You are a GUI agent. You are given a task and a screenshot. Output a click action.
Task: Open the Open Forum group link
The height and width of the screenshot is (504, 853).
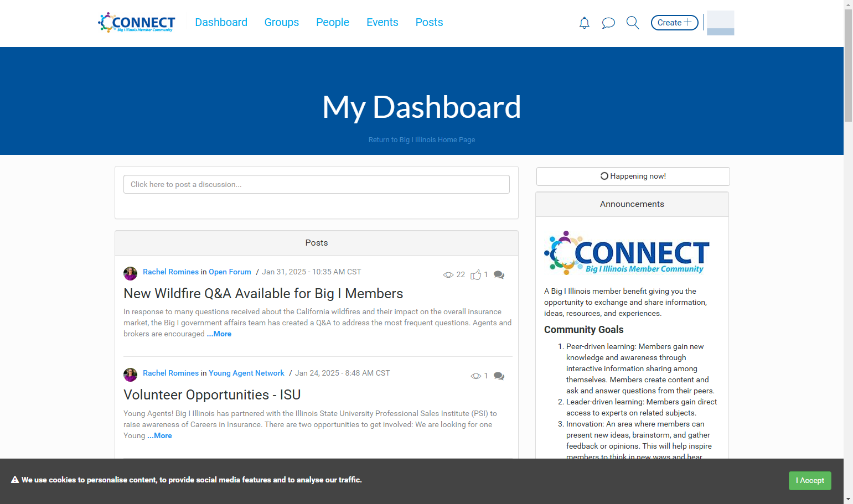(230, 272)
